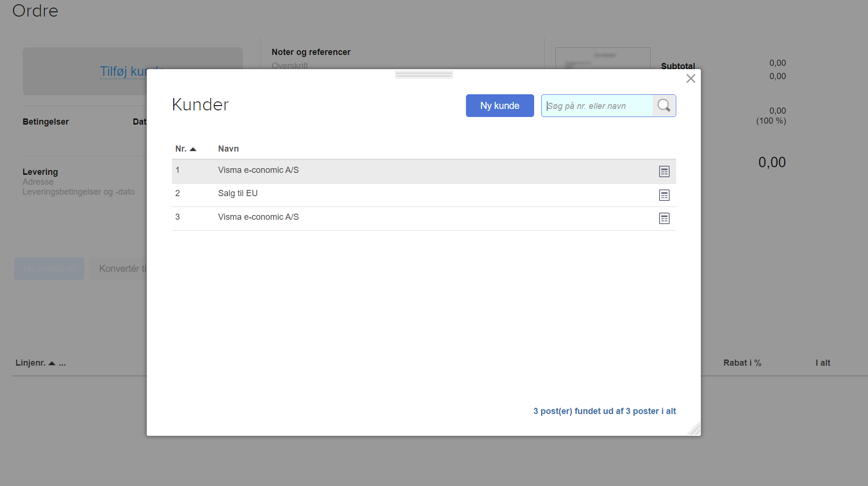Select Visma e-conomic A/S customer number 1
The width and height of the screenshot is (868, 486).
(x=258, y=171)
